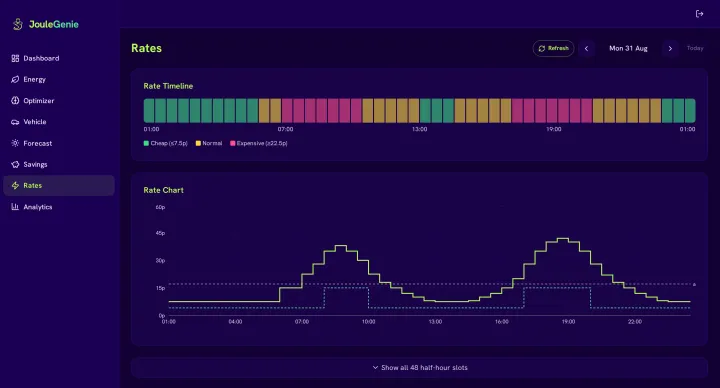Click the JouleGenie genie logo icon
This screenshot has width=720, height=388.
[17, 24]
